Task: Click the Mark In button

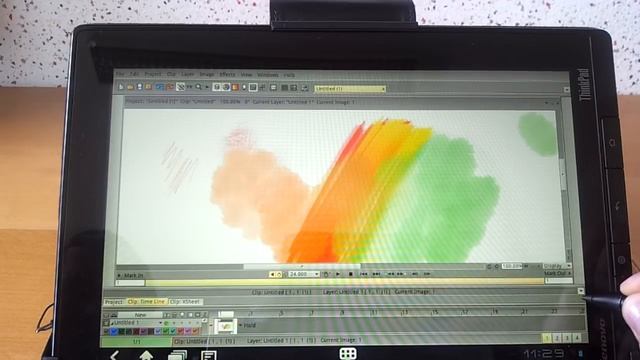Action: tap(131, 276)
